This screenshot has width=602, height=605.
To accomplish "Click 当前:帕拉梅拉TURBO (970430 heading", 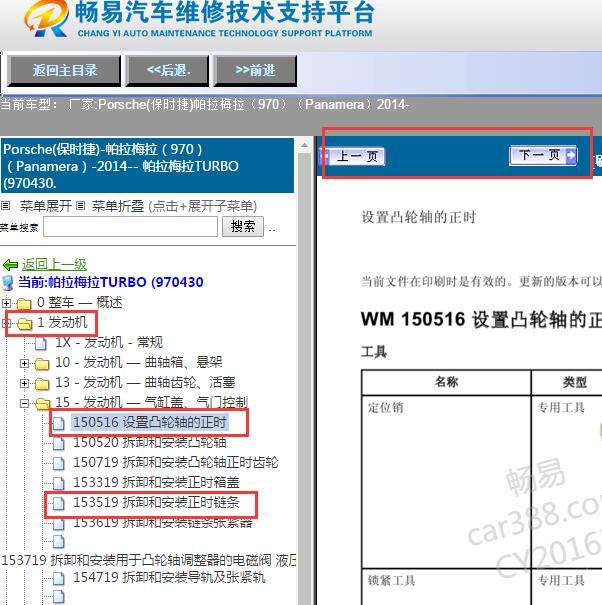I will [x=111, y=282].
